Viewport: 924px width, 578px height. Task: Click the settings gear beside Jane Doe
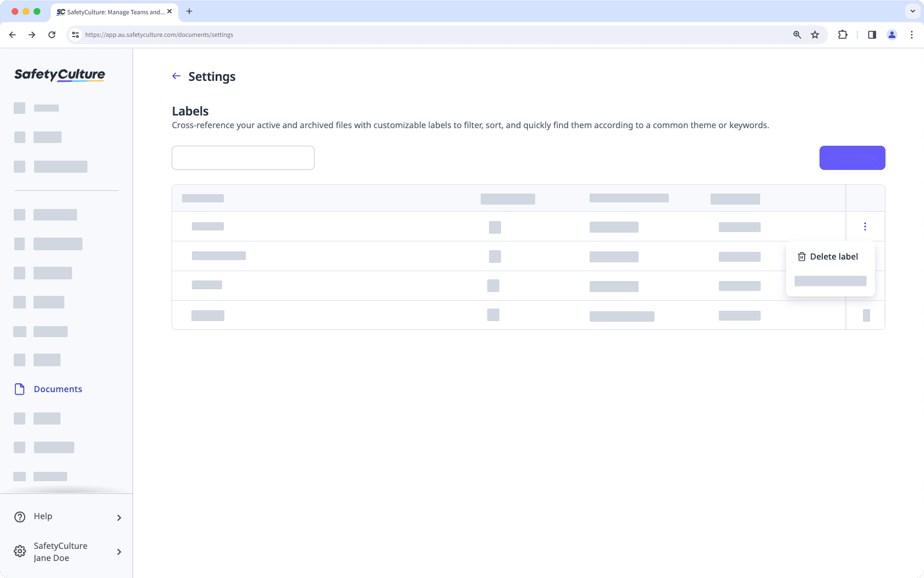[20, 551]
